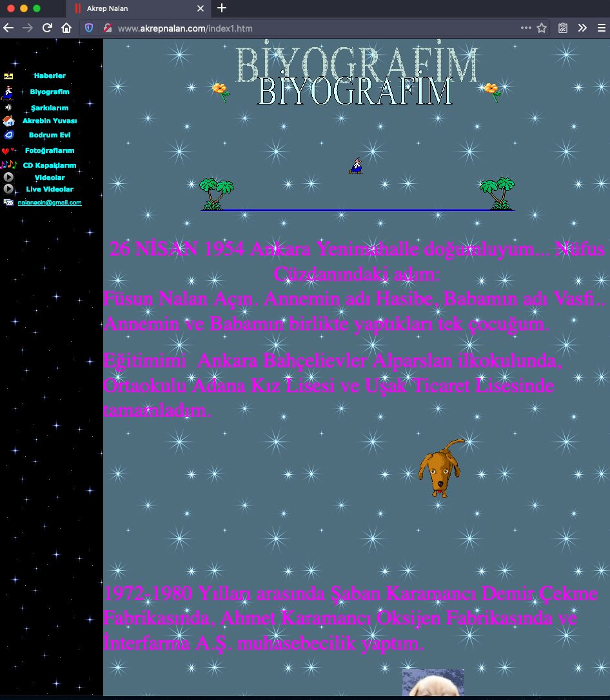Open the Bodrum Evi link
The width and height of the screenshot is (610, 700).
tap(50, 135)
